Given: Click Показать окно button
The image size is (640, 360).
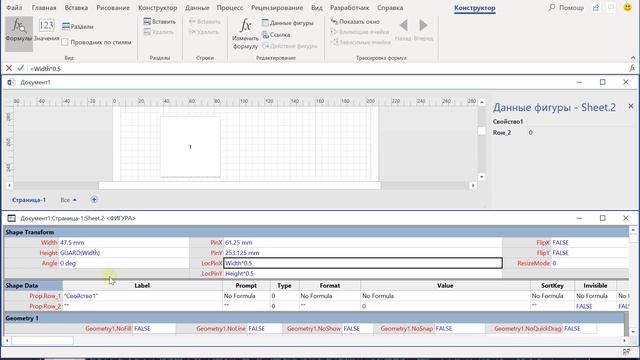Looking at the screenshot, I should [x=355, y=22].
